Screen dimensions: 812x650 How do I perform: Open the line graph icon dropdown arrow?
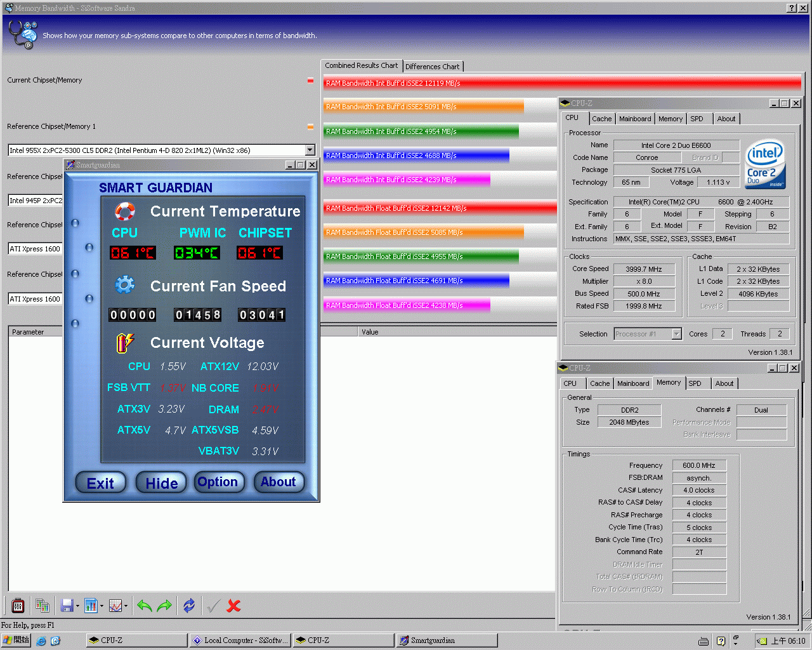point(126,606)
